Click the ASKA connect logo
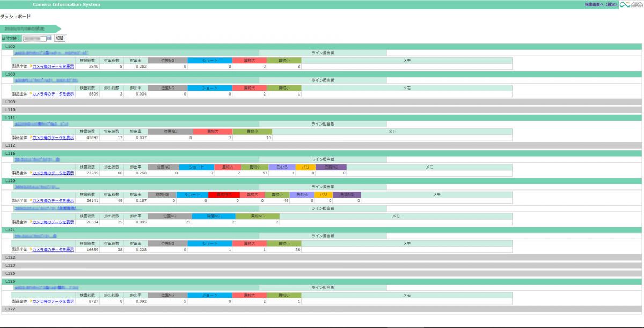644x328 pixels. pyautogui.click(x=631, y=4)
